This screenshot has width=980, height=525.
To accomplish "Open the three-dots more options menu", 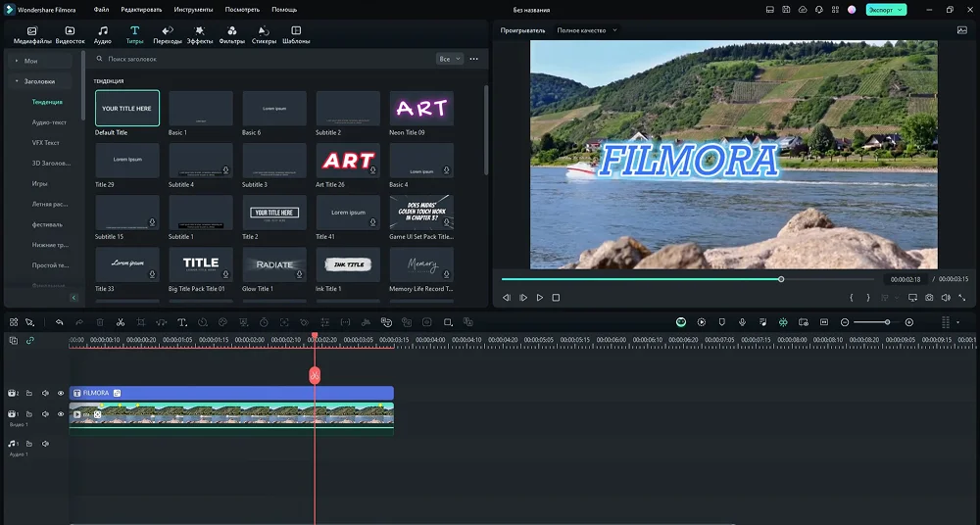I will tap(473, 59).
